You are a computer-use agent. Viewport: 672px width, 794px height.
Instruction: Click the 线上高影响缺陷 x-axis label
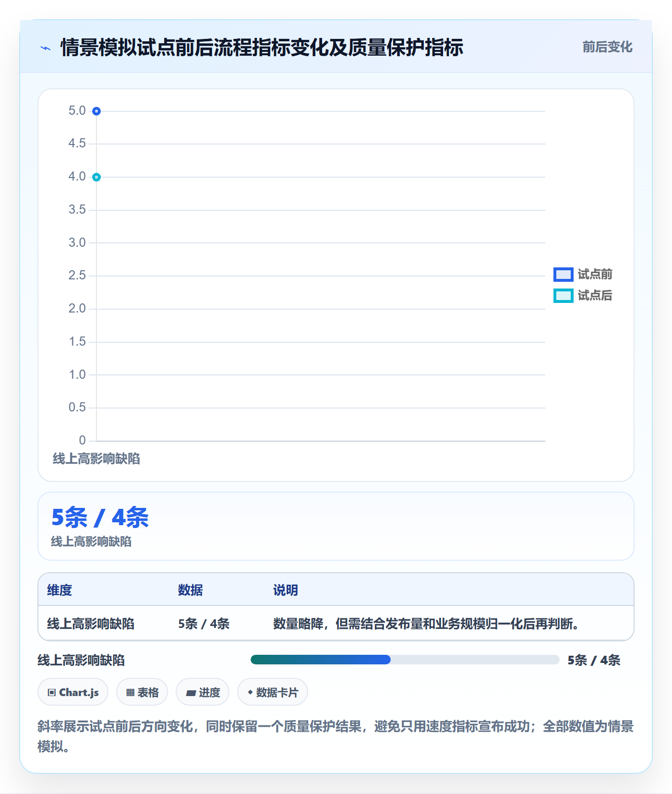point(96,458)
